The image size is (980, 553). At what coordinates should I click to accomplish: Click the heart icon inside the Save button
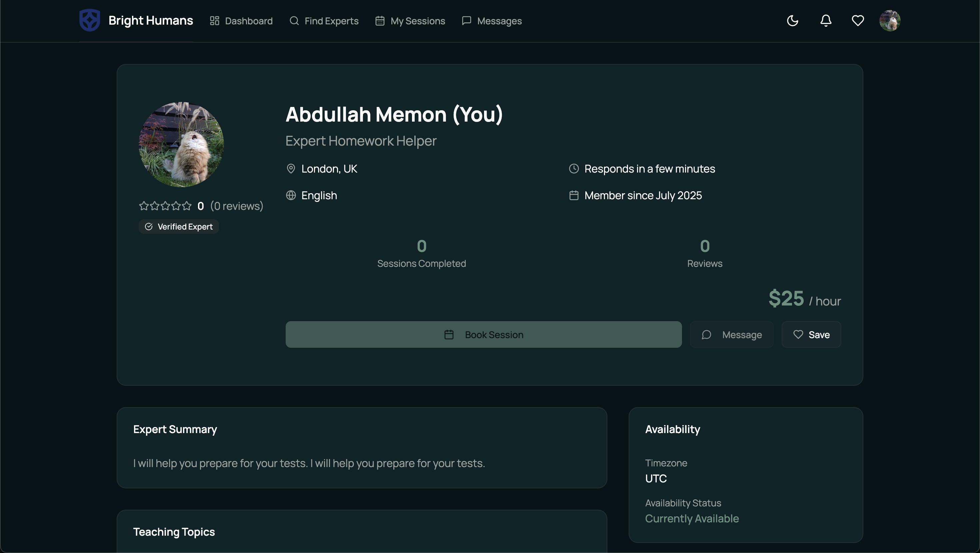click(799, 335)
